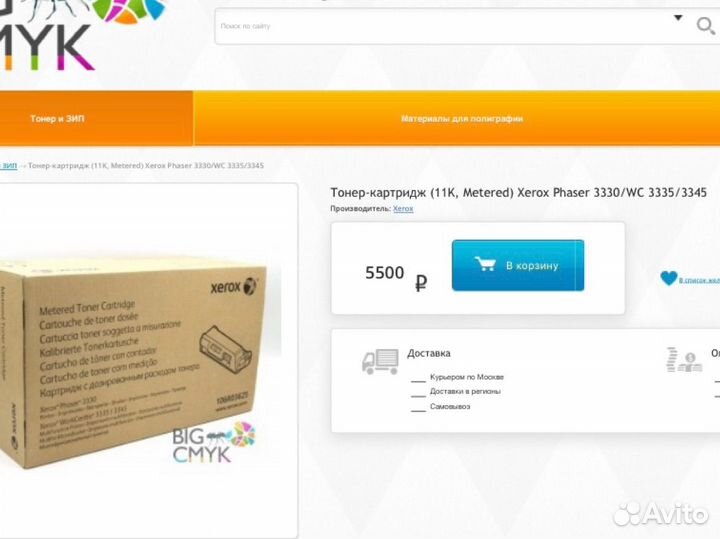The image size is (720, 539).
Task: Click the BIG CMYK watermark on photo
Action: tap(214, 442)
